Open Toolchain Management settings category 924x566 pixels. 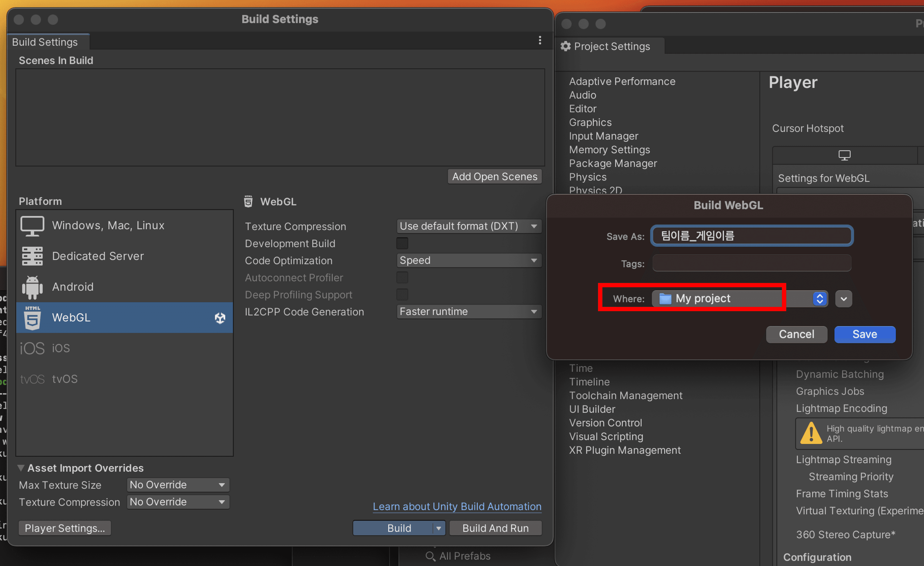(625, 396)
